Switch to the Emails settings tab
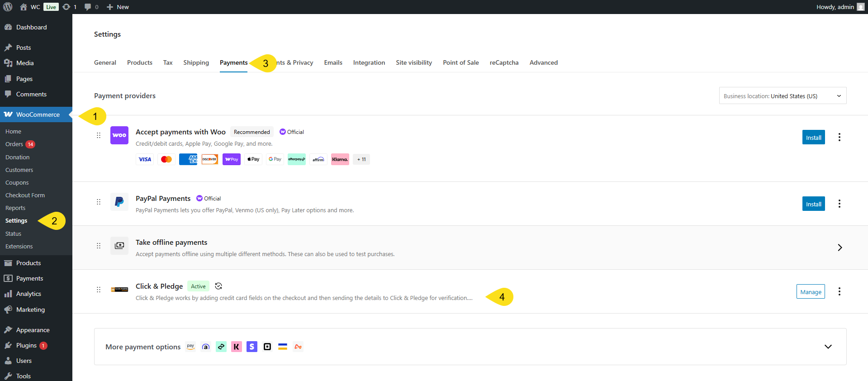Image resolution: width=868 pixels, height=381 pixels. coord(333,62)
